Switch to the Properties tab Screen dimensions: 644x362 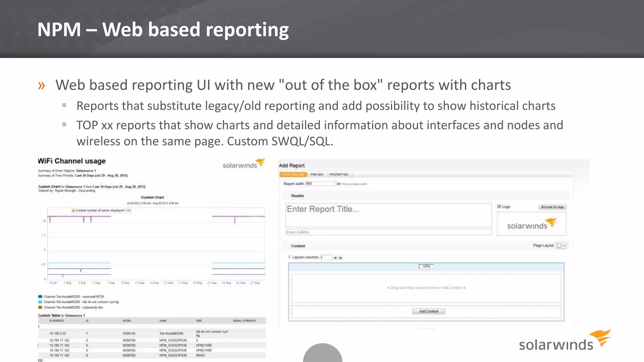tap(339, 174)
